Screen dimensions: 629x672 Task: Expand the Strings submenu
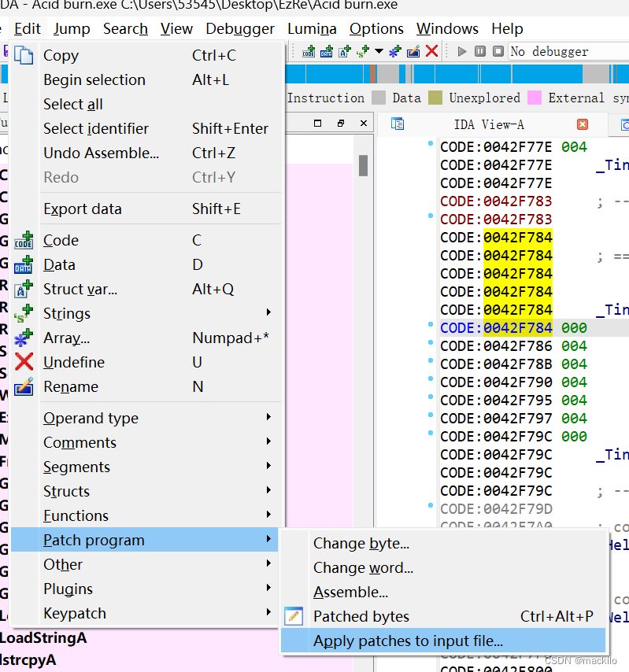pyautogui.click(x=268, y=312)
